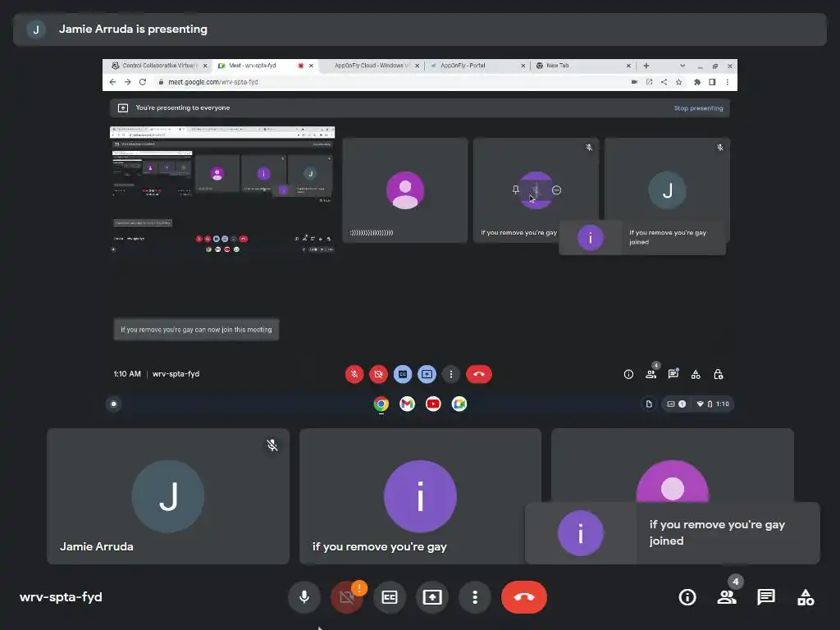Open meeting details info icon at bottom right
Screen dimensions: 840x630
click(687, 597)
